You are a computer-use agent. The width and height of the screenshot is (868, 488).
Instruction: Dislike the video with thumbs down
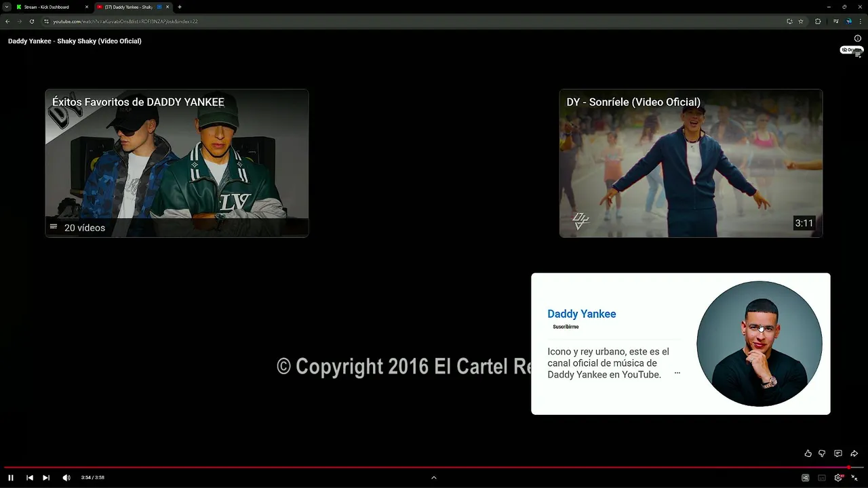pos(822,453)
